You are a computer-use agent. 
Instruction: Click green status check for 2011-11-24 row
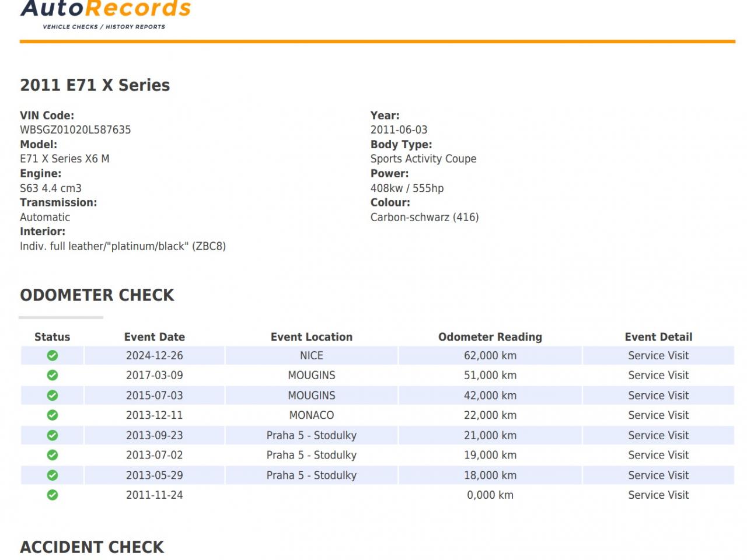pyautogui.click(x=53, y=495)
